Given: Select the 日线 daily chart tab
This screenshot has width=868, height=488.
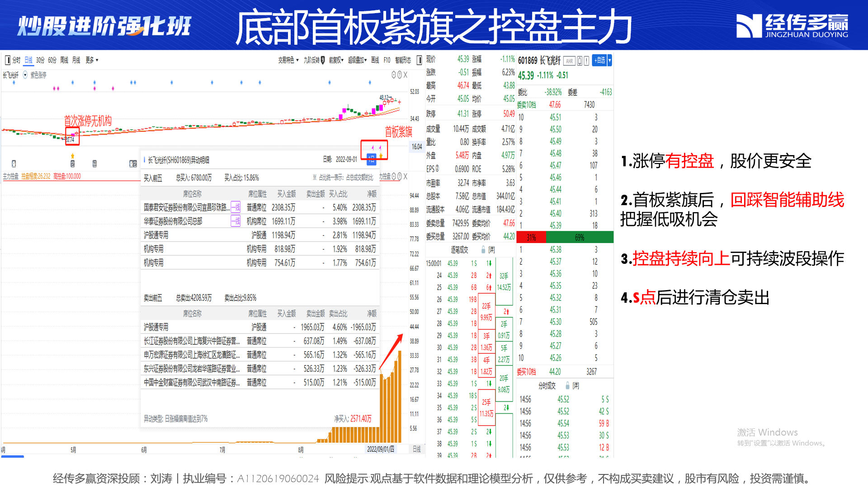Looking at the screenshot, I should (x=28, y=60).
